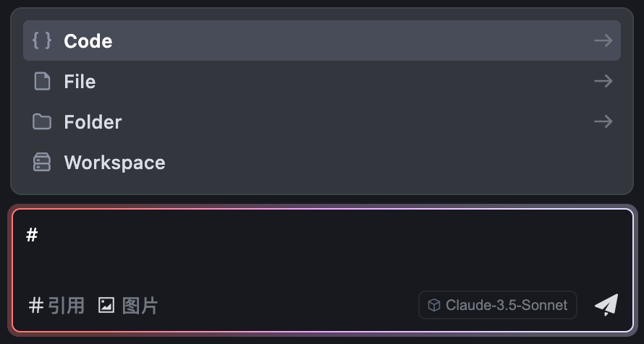
Task: Expand the Folder row arrow
Action: [603, 121]
